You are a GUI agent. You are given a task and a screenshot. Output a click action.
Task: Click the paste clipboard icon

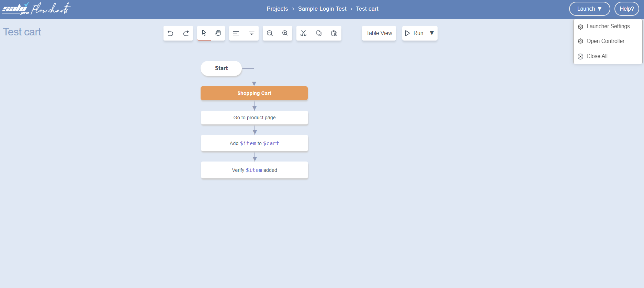pyautogui.click(x=334, y=33)
